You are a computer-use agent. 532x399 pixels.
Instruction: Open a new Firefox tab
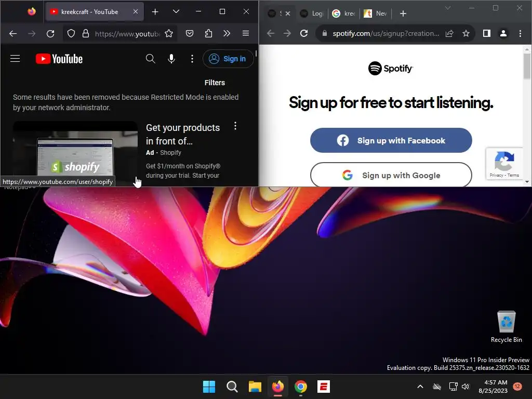(155, 12)
